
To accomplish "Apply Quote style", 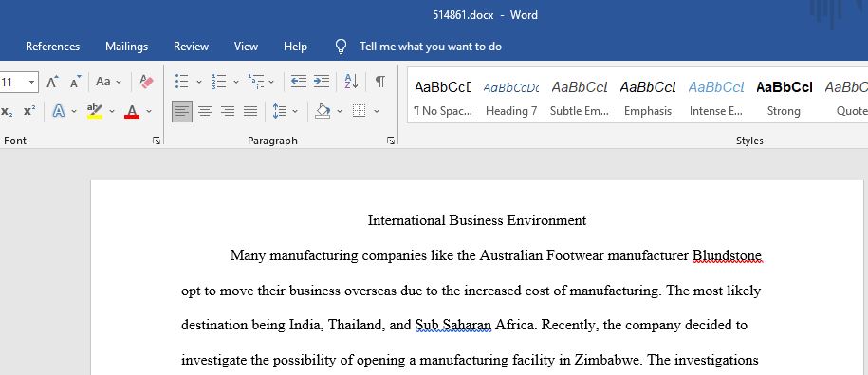I will click(x=846, y=98).
